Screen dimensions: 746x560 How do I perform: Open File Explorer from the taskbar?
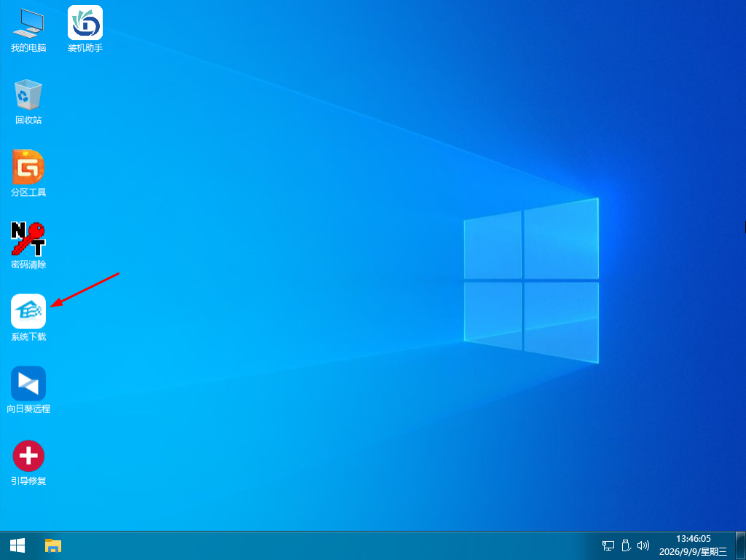53,545
